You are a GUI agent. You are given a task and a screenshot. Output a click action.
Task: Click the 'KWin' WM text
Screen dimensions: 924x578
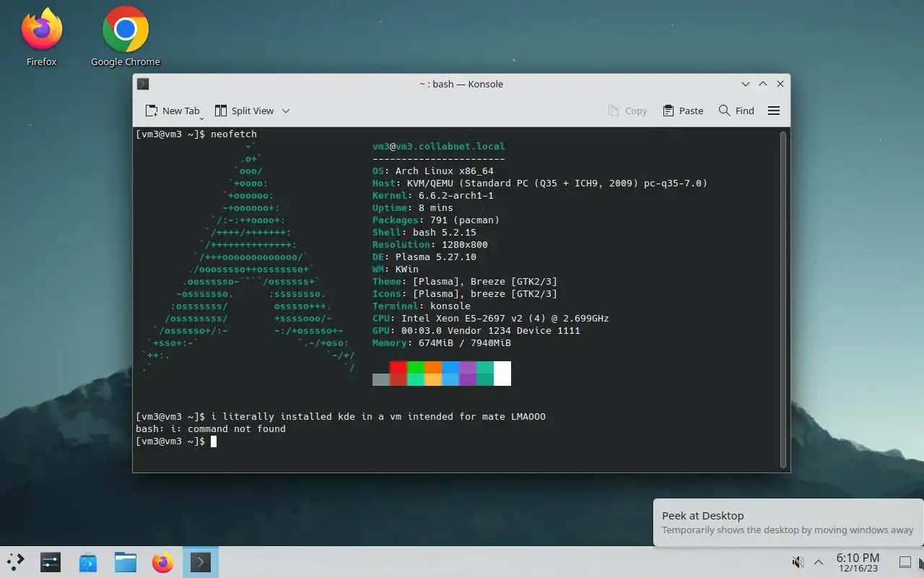click(407, 269)
